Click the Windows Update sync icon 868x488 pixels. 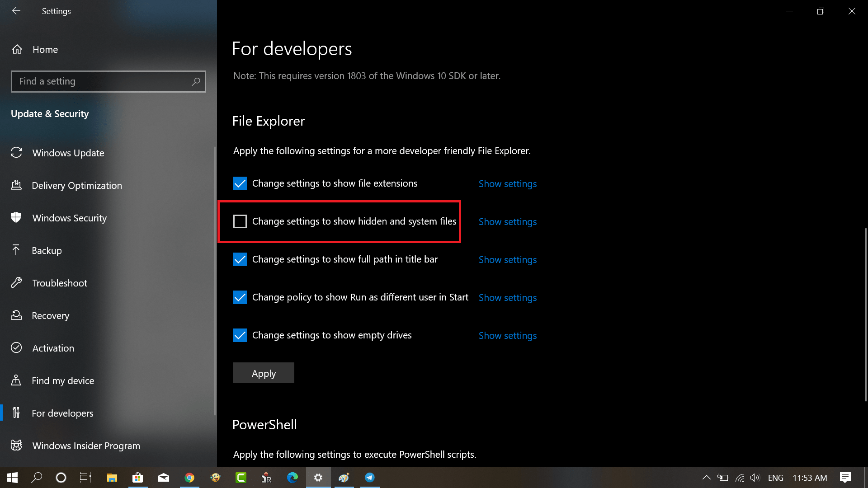[16, 153]
